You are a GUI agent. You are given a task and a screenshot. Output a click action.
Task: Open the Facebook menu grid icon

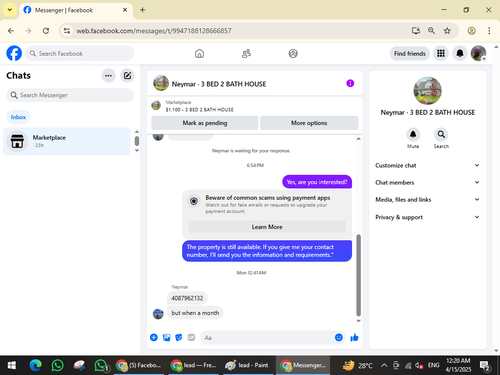(441, 53)
